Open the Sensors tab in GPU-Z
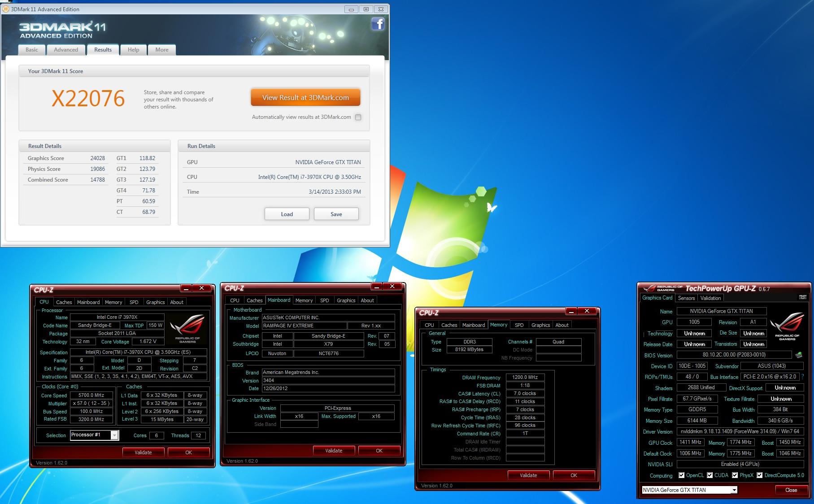 (x=686, y=298)
